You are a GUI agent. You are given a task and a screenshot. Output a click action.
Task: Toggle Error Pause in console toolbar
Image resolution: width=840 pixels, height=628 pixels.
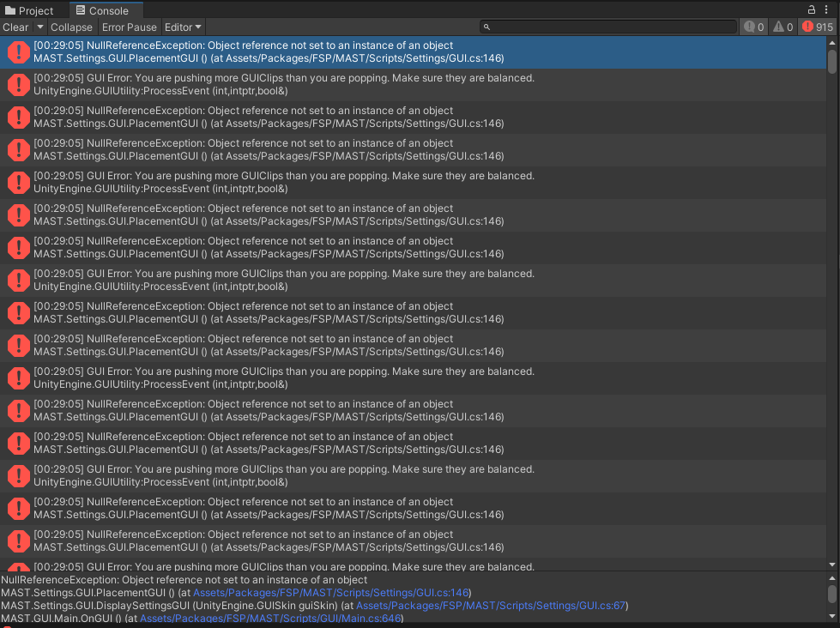click(x=129, y=27)
